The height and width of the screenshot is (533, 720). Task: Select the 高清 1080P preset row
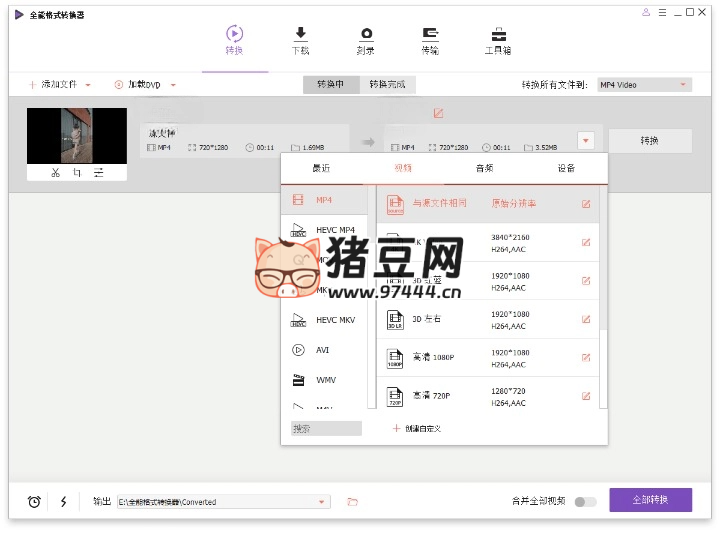pos(488,358)
